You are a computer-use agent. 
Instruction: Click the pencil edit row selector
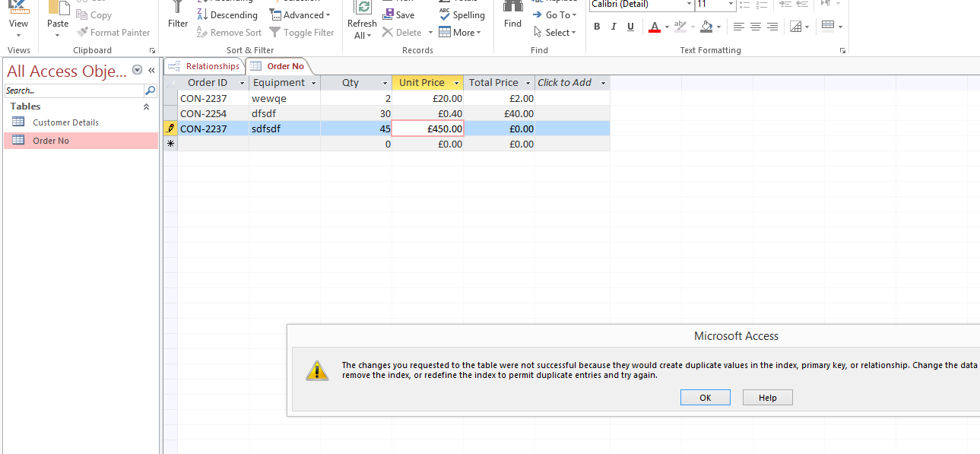170,129
